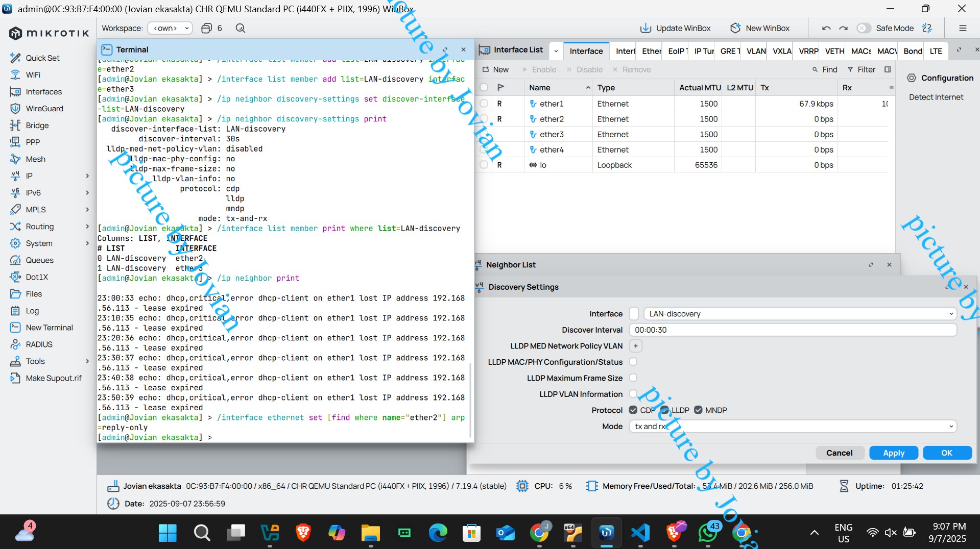
Task: Sort by the Name column header
Action: [x=558, y=87]
